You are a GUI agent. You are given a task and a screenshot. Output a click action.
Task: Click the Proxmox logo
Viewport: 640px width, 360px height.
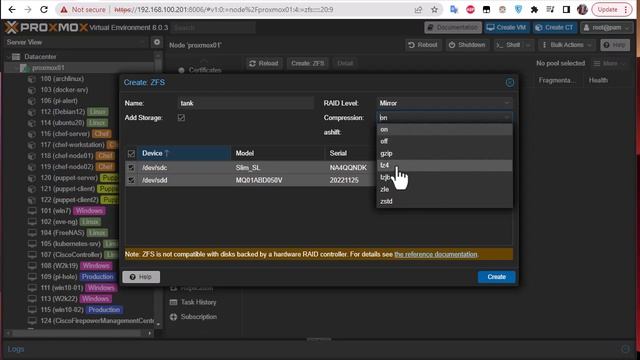tap(46, 27)
